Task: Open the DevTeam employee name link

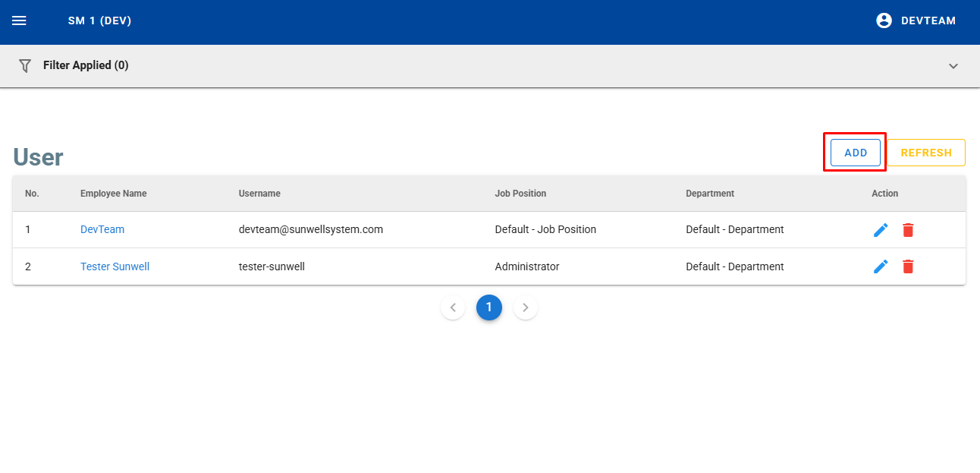Action: [x=102, y=229]
